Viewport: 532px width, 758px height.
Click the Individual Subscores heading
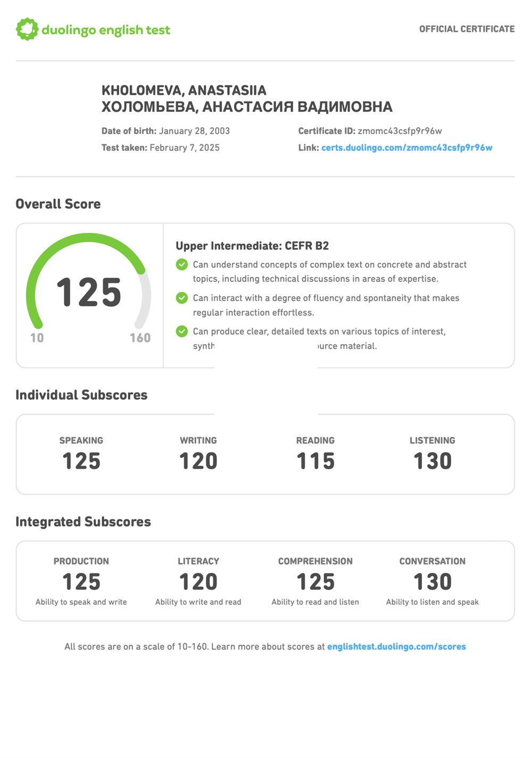pos(81,395)
